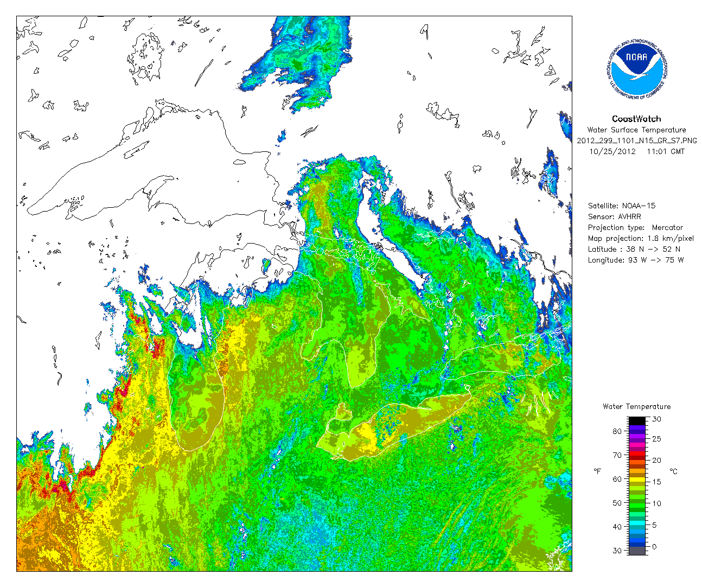Click the time 11:01 GMT

(666, 151)
